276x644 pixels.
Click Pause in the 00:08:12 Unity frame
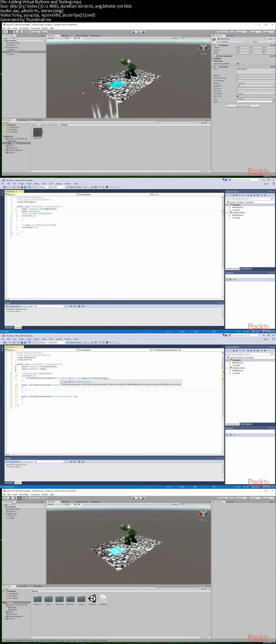[x=139, y=498]
